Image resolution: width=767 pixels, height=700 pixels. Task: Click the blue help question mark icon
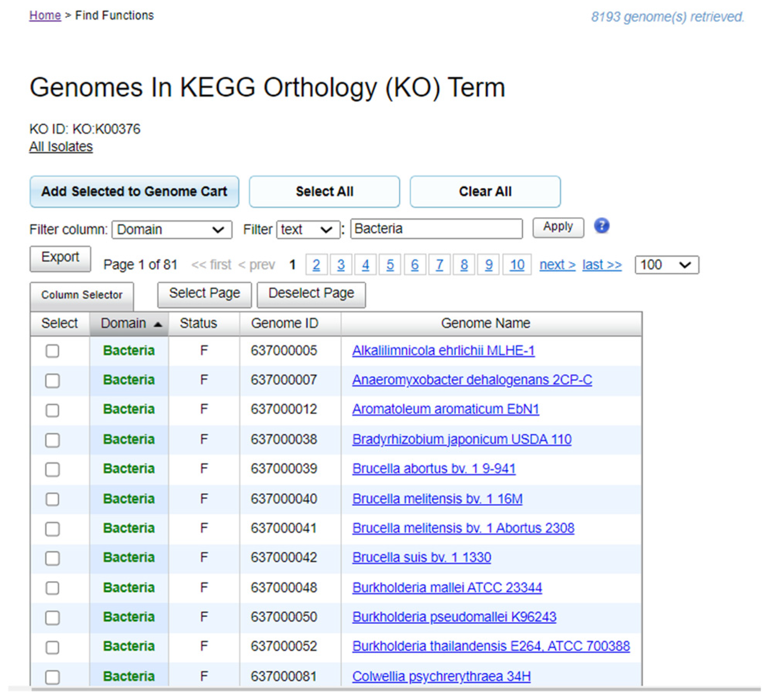601,226
